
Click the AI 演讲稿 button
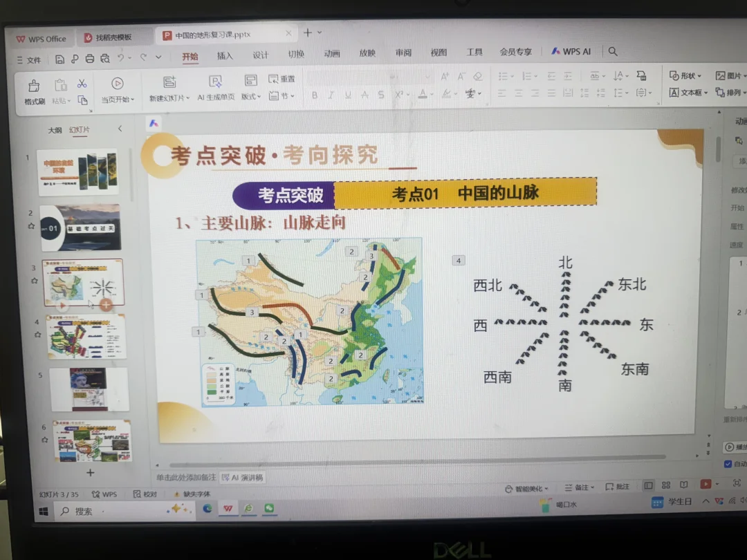243,477
